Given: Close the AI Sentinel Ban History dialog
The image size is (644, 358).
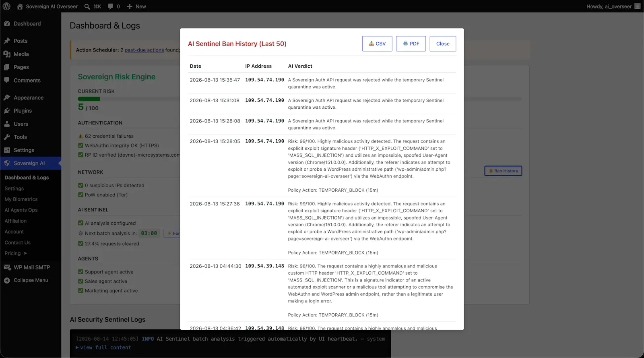Looking at the screenshot, I should click(x=443, y=43).
